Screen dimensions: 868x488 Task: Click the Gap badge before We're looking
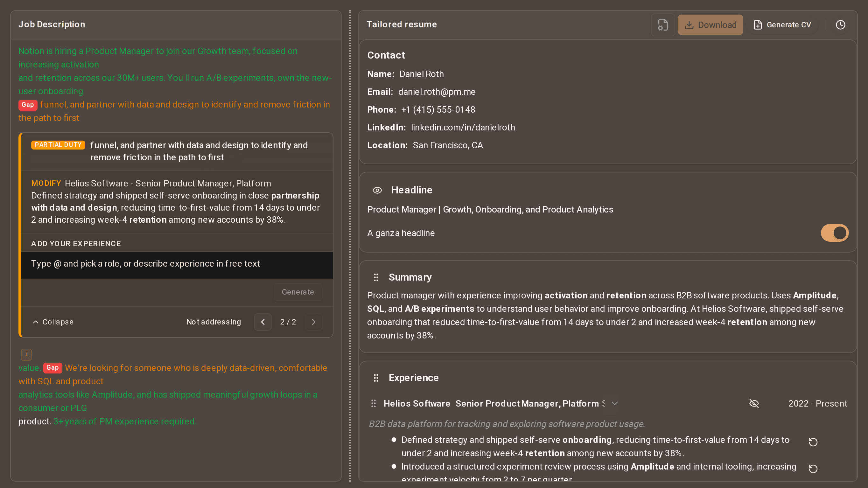click(52, 367)
